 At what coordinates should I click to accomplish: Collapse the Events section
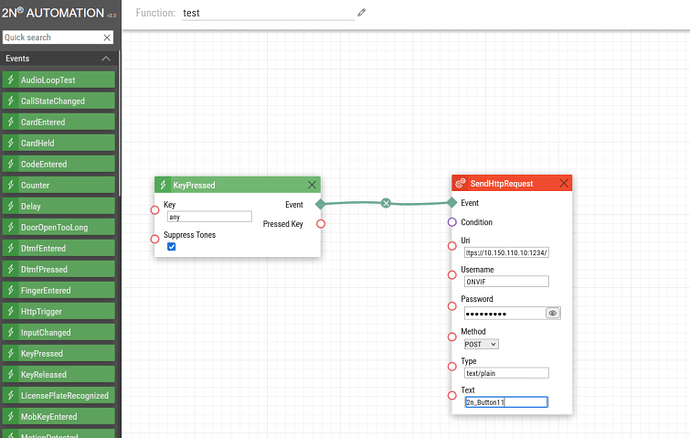106,59
